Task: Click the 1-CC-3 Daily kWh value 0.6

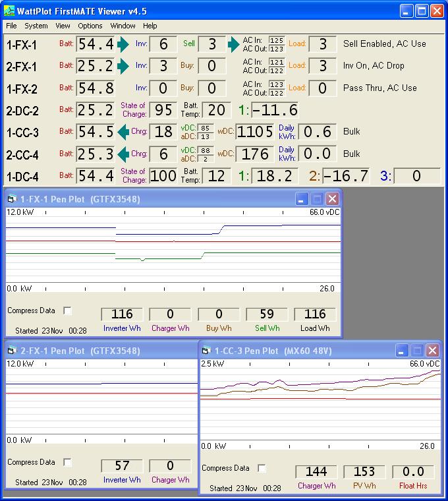Action: click(317, 132)
